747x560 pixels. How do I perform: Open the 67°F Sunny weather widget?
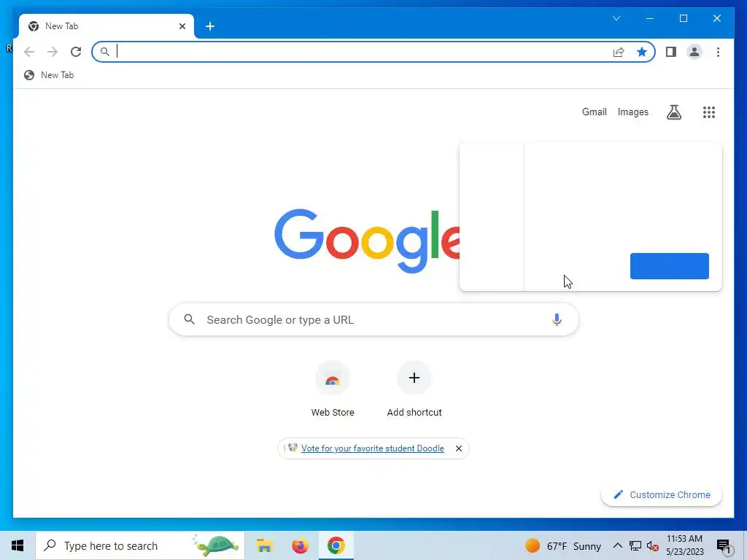tap(562, 545)
